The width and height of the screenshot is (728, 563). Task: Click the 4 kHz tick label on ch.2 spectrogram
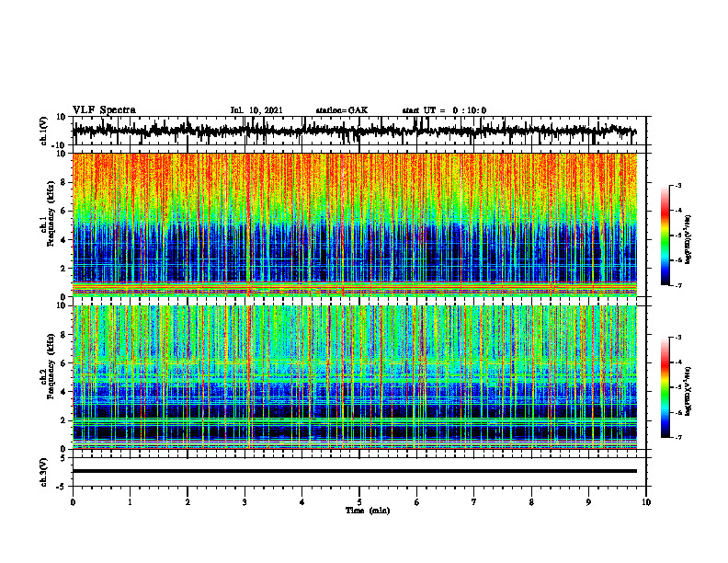point(63,392)
